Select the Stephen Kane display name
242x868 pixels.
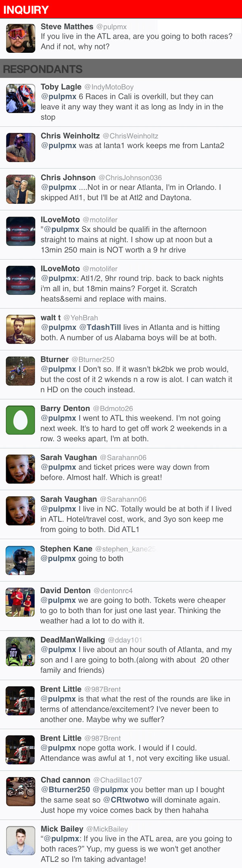66,549
